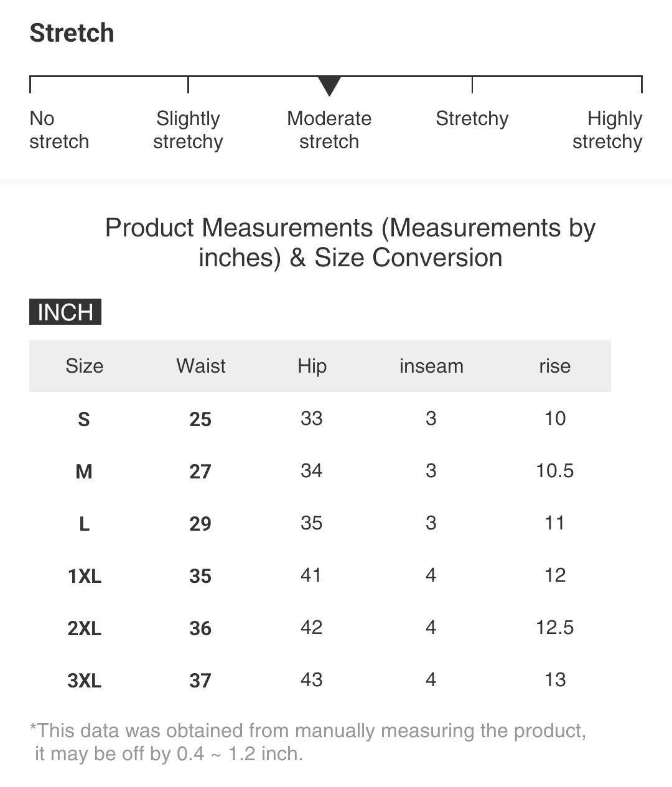672x787 pixels.
Task: Click the Waist column header
Action: click(x=200, y=366)
